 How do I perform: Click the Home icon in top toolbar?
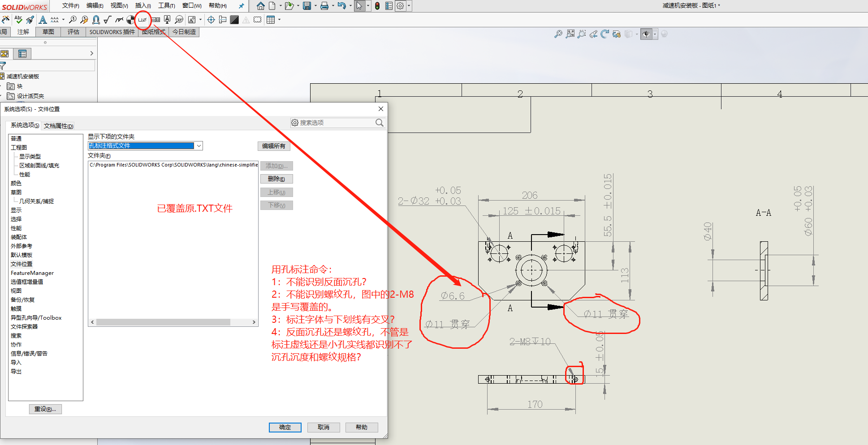point(261,6)
